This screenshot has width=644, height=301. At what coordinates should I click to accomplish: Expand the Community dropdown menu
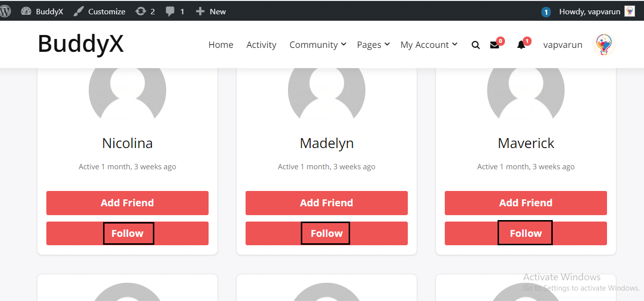pos(314,44)
